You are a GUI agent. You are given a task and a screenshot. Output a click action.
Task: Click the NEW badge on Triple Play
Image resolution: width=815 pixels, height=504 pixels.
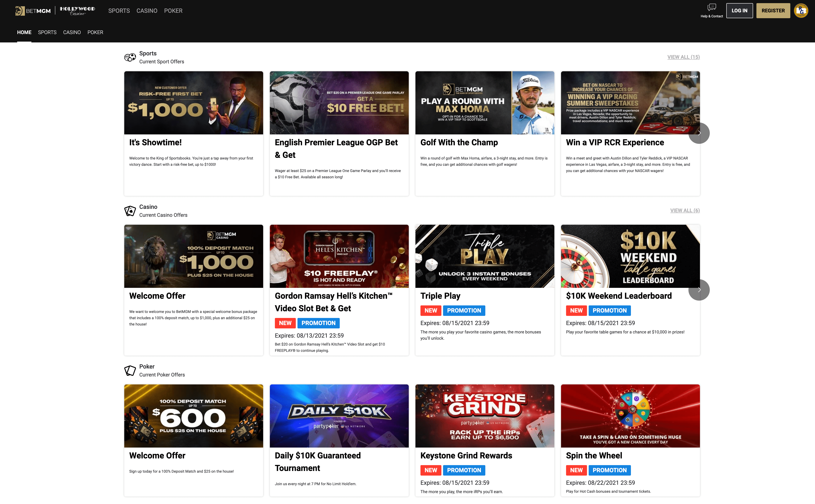431,310
